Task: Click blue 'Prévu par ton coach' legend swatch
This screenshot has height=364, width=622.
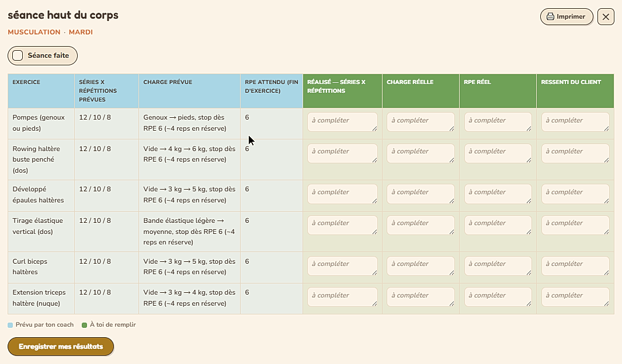Action: [x=11, y=325]
